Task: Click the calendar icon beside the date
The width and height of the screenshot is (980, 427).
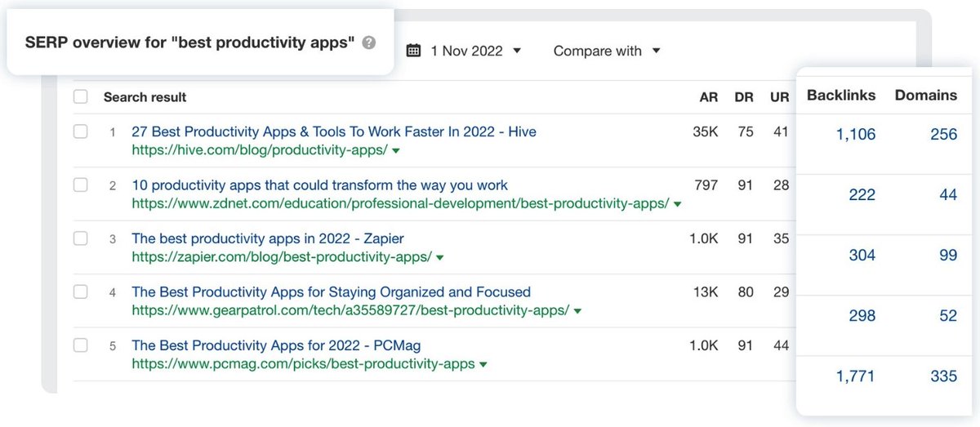Action: pyautogui.click(x=414, y=51)
